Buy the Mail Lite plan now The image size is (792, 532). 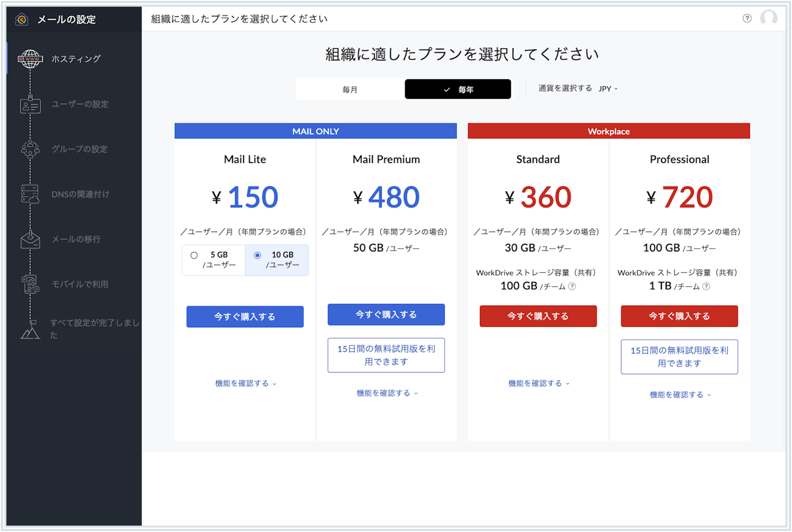tap(245, 317)
